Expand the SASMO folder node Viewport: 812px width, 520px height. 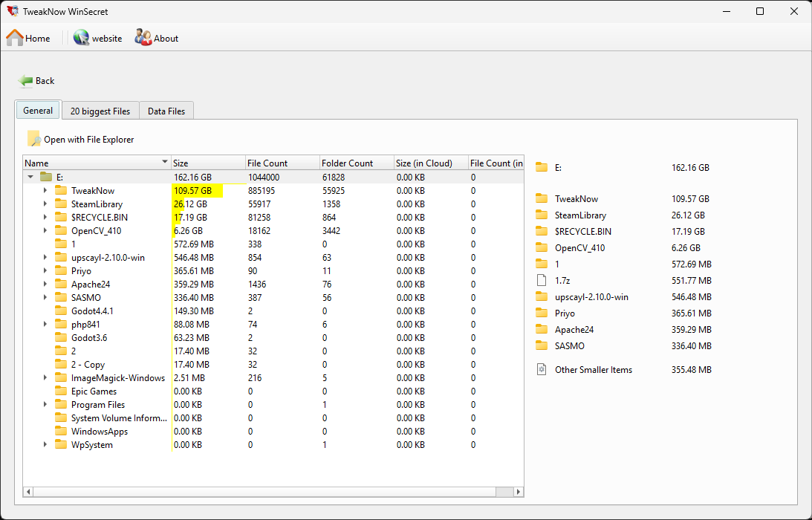click(x=45, y=298)
